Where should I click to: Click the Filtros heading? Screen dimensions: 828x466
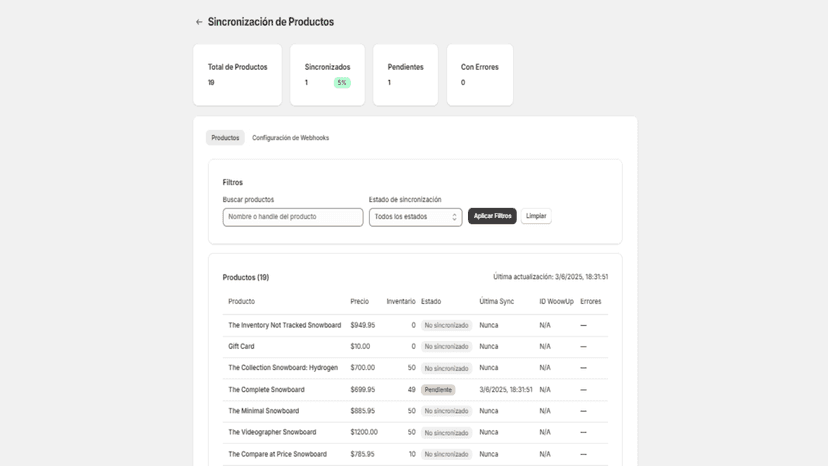tap(232, 182)
